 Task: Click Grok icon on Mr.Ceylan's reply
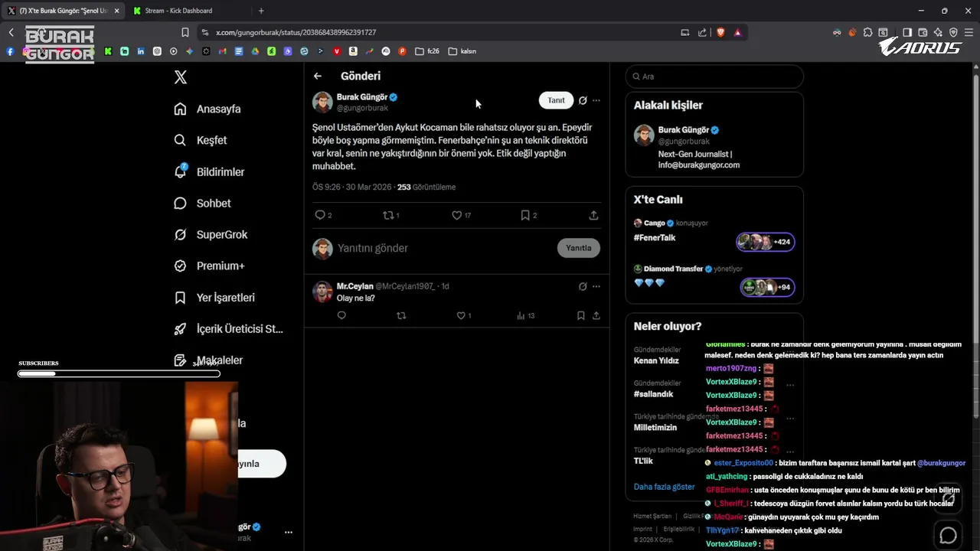tap(583, 286)
